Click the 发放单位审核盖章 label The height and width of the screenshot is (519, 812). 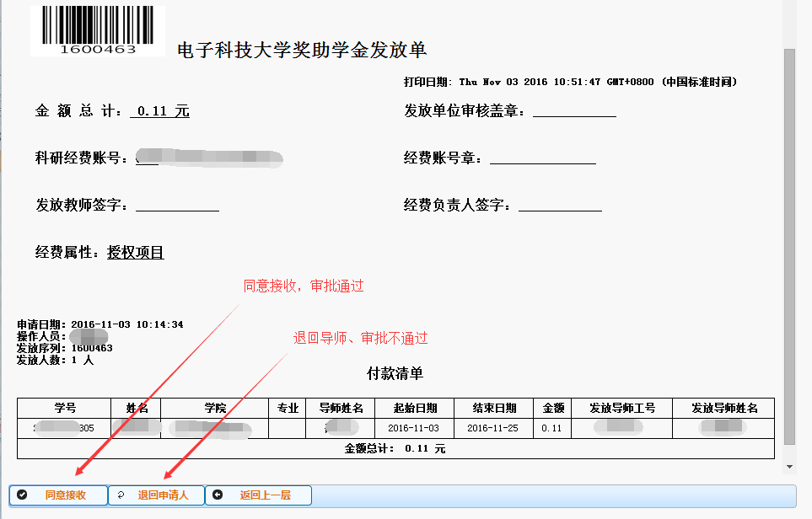coord(464,110)
